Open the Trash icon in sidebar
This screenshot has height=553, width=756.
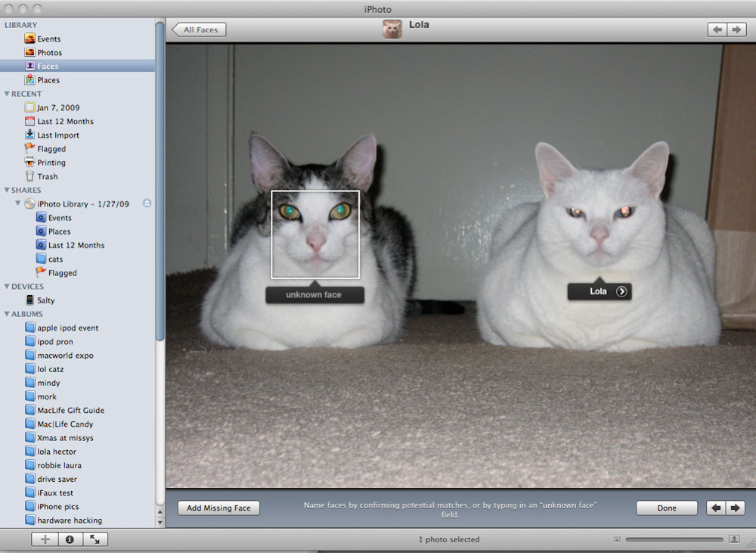[29, 176]
